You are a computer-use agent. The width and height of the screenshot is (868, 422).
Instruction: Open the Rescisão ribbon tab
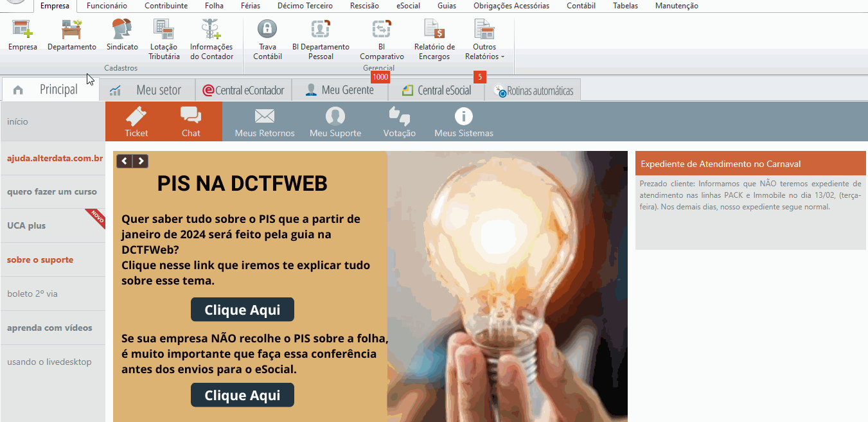point(364,6)
